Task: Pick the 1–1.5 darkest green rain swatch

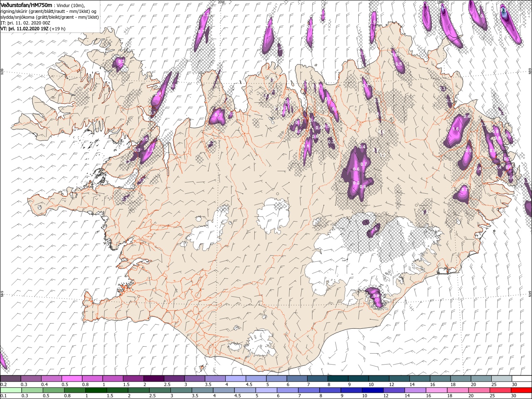Action: click(96, 390)
